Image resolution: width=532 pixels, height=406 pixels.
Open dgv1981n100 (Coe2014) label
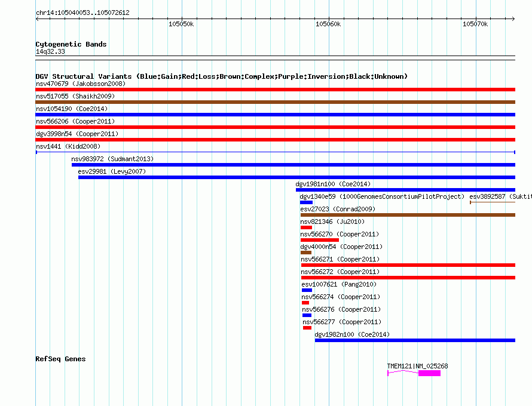pos(333,184)
